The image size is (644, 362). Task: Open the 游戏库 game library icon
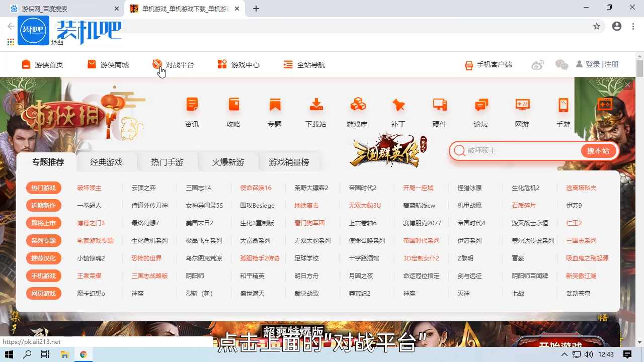[x=357, y=111]
